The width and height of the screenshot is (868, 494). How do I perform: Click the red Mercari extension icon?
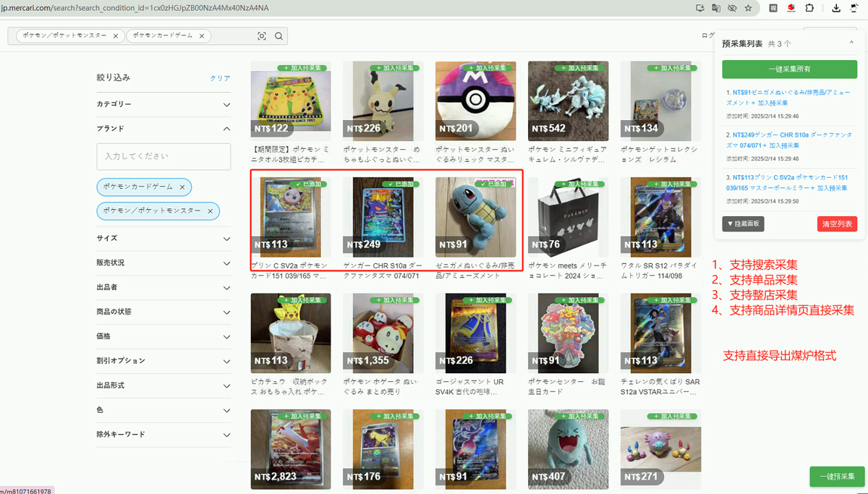pyautogui.click(x=791, y=8)
